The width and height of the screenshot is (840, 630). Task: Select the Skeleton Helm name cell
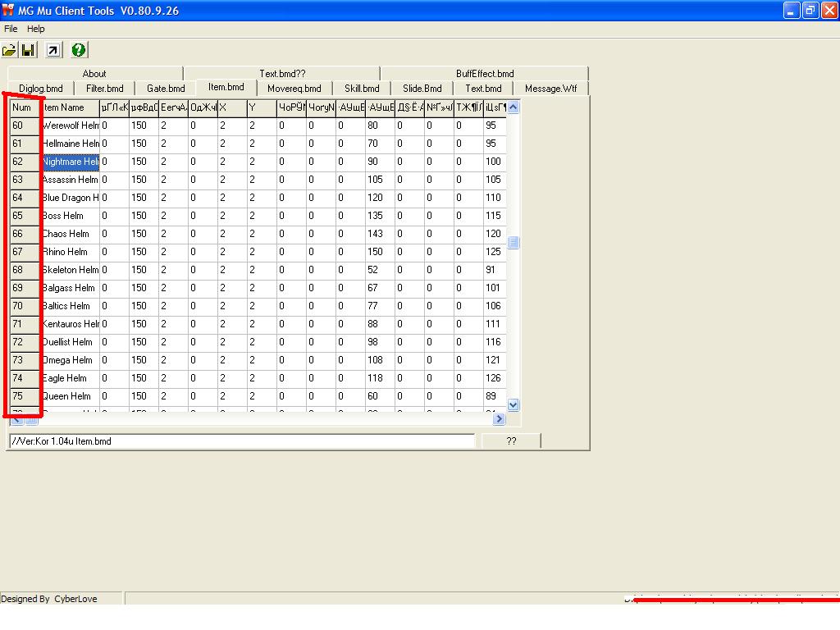coord(71,270)
